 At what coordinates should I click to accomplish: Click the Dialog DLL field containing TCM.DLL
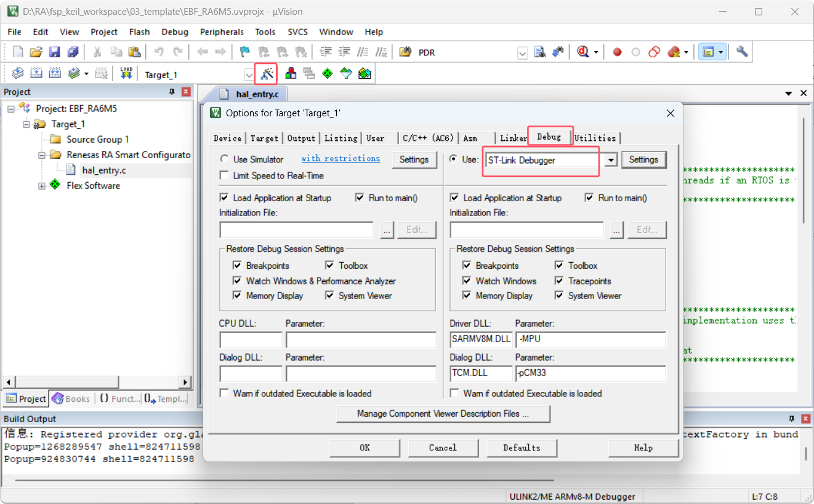click(x=481, y=373)
